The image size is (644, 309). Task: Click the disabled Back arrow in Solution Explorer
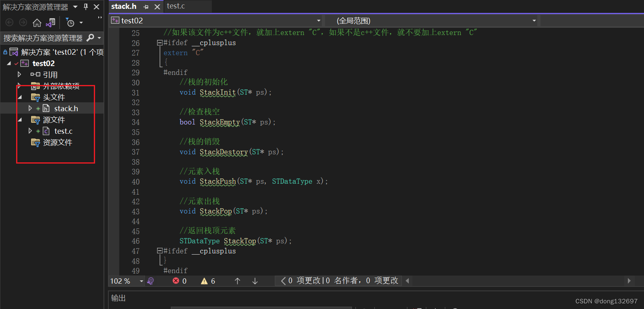tap(10, 23)
